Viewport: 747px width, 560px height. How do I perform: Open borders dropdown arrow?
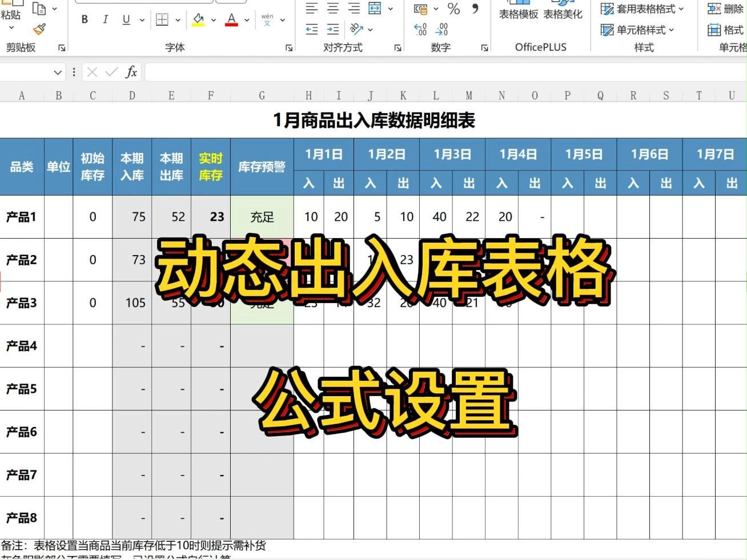(x=178, y=20)
